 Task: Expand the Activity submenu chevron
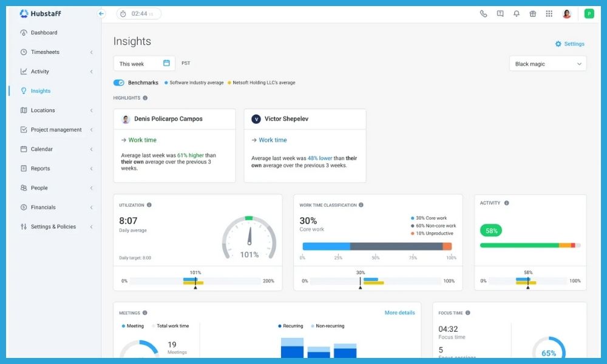[92, 72]
